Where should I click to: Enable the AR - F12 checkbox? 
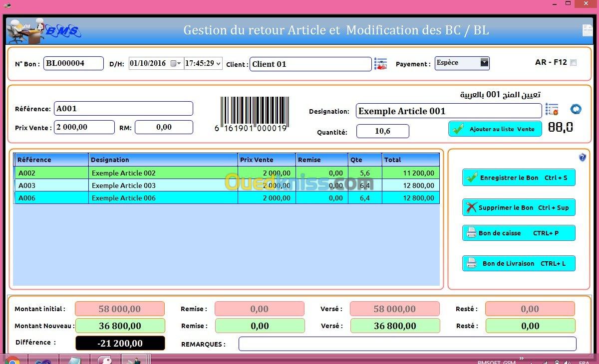coord(573,63)
